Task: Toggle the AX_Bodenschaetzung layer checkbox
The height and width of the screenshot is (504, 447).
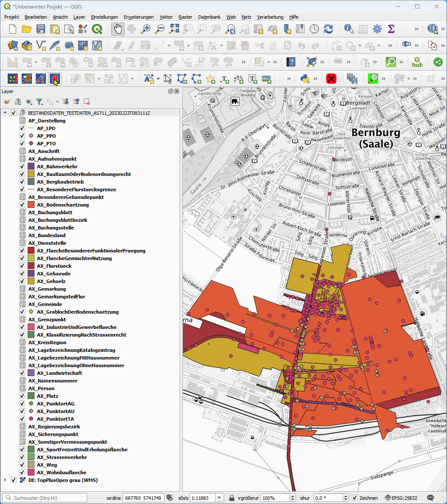Action: click(x=22, y=205)
